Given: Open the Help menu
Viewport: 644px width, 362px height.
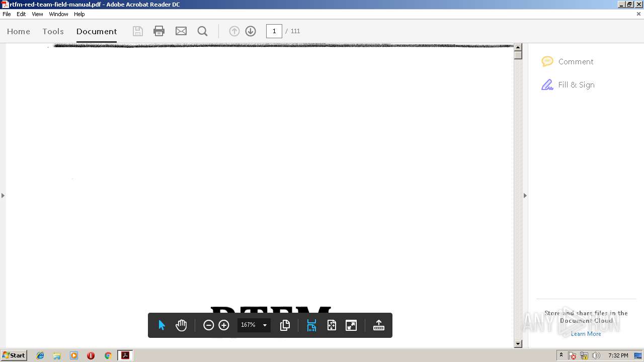Looking at the screenshot, I should coord(79,14).
